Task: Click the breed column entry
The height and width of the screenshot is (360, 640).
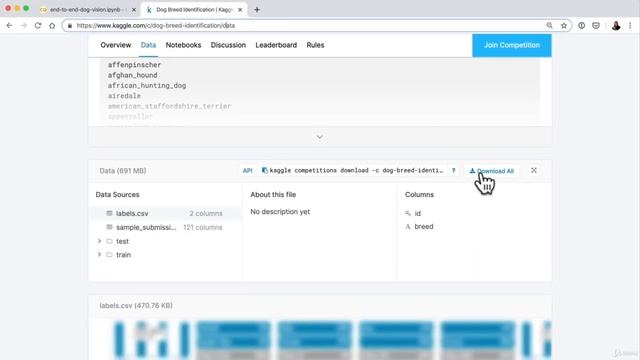Action: [424, 227]
